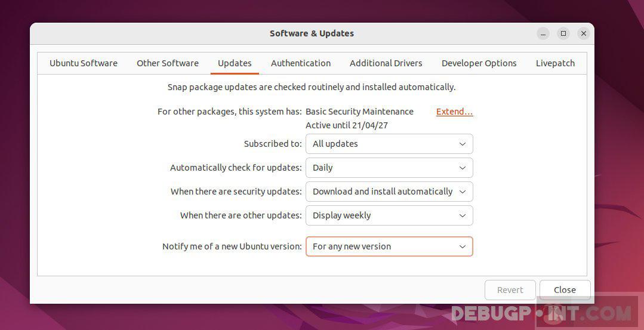
Task: Click the Snap package updates notice text
Action: [x=312, y=87]
